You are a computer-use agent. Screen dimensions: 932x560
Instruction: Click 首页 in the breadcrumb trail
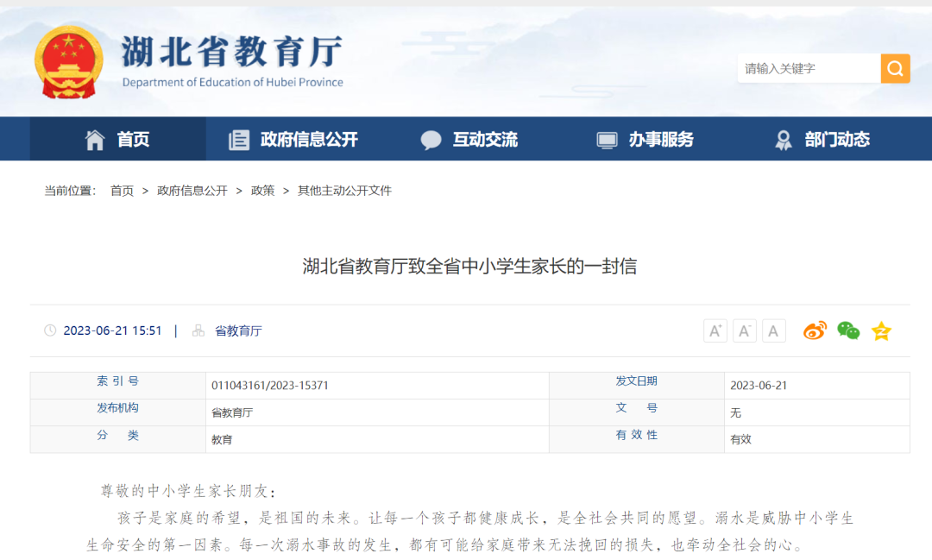point(122,191)
